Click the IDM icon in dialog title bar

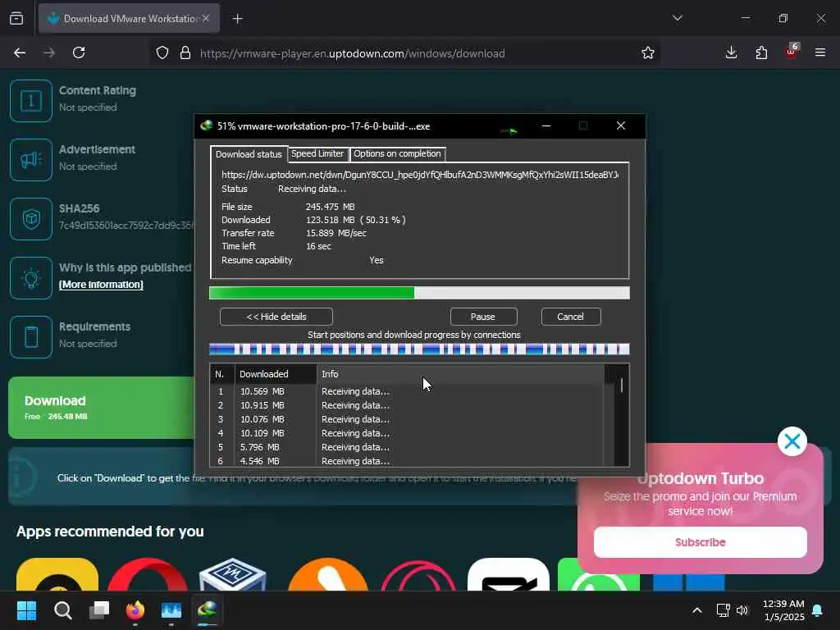(x=206, y=126)
